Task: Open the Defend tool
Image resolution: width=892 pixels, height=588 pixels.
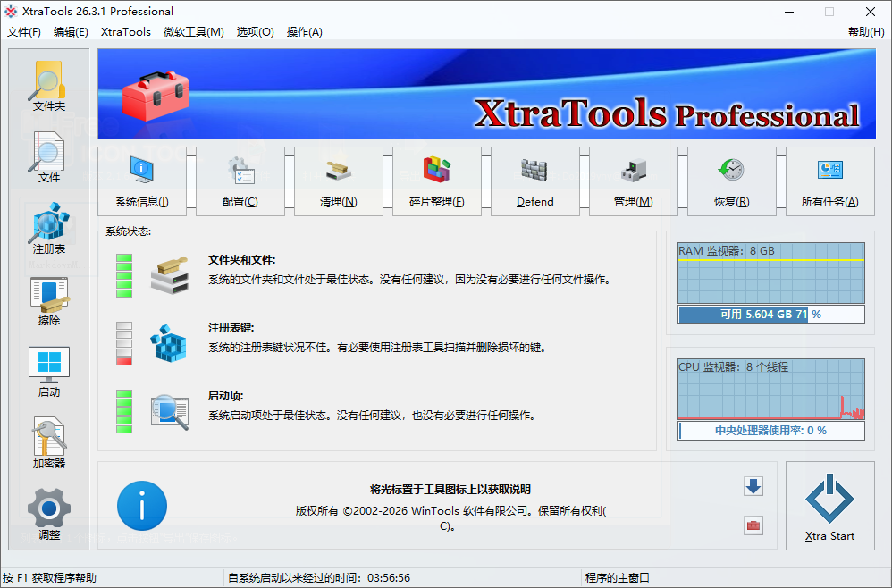Action: coord(534,181)
